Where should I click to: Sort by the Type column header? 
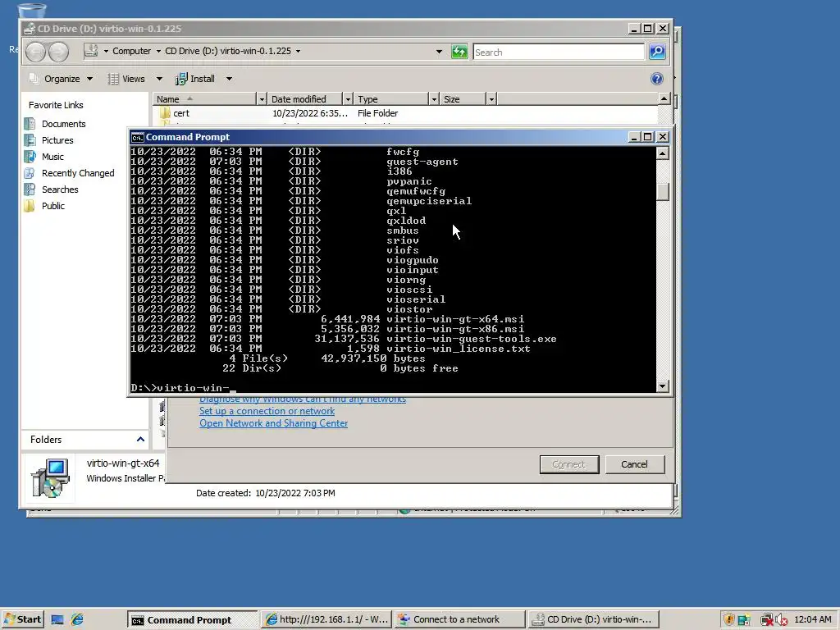(391, 99)
